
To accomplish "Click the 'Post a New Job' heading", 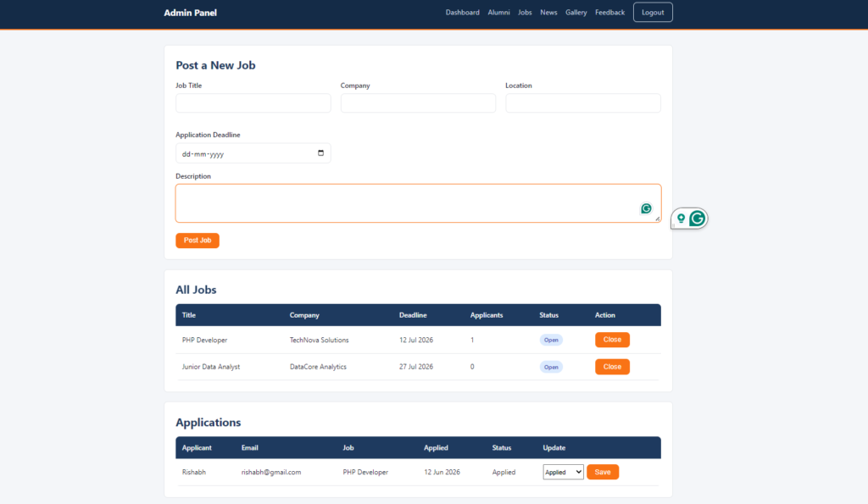I will [215, 65].
